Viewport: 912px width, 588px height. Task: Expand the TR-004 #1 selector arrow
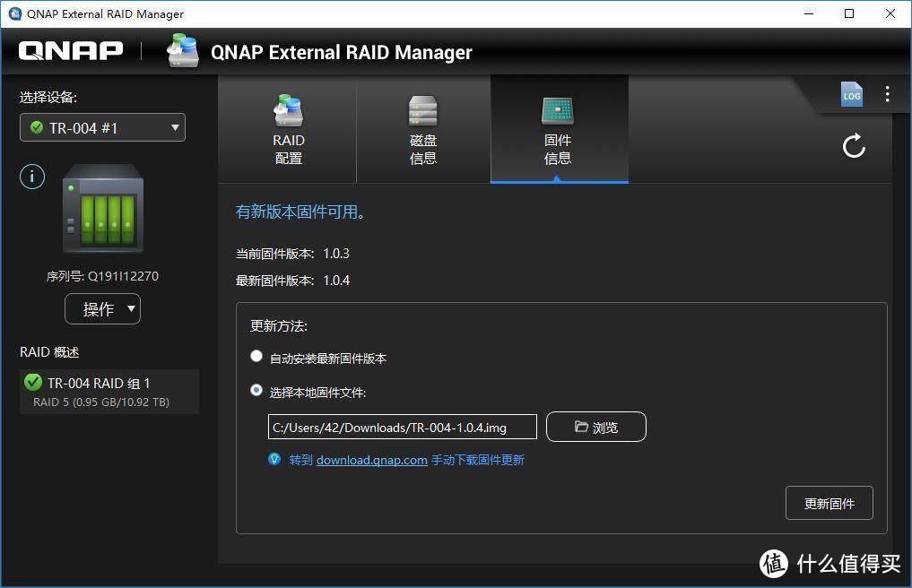pos(176,127)
